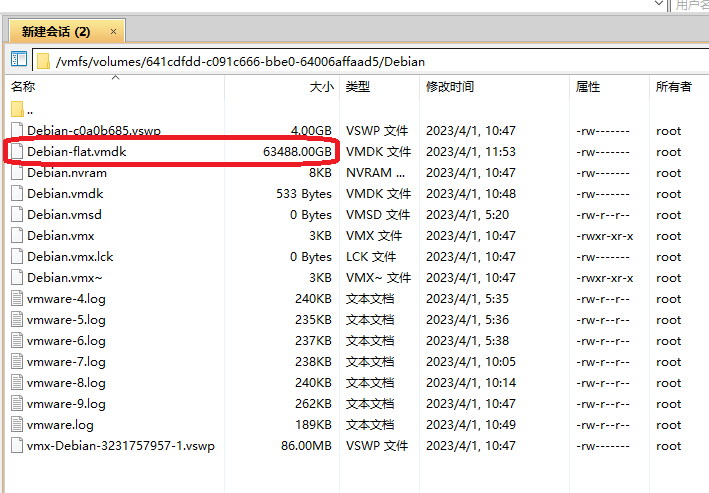
Task: Click the -rw-r--r-- attribute of Debian.vmsd
Action: [x=603, y=215]
